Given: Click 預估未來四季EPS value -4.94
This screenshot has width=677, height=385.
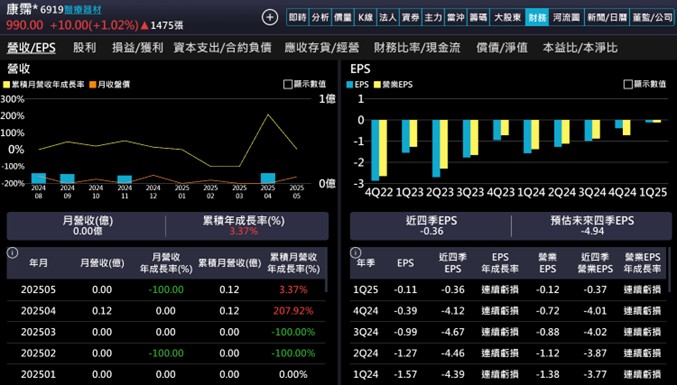Looking at the screenshot, I should pyautogui.click(x=592, y=231).
